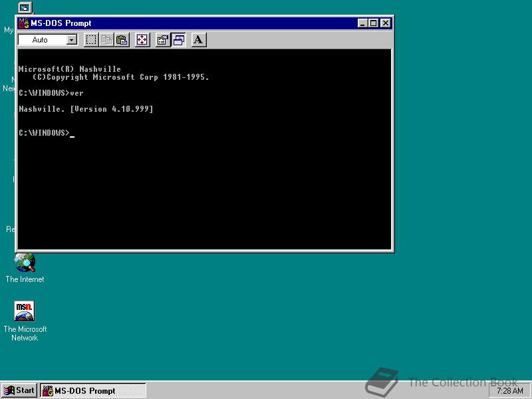
Task: Click the 'Nashville. [Version 4.10.999]' output line
Action: click(86, 109)
